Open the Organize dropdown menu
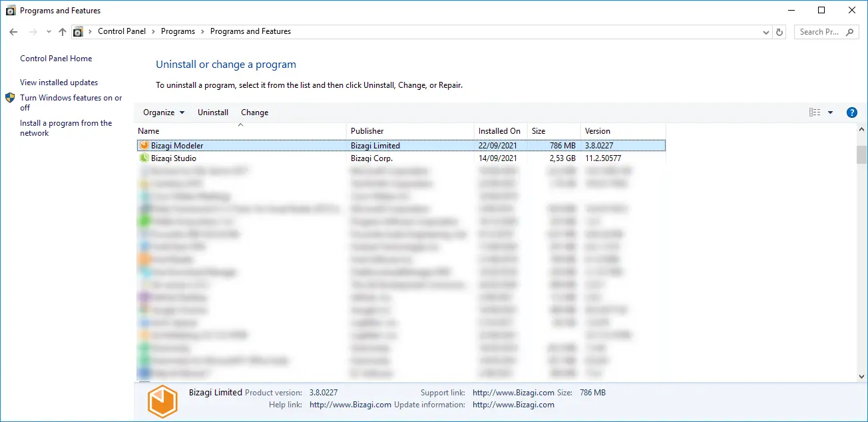Viewport: 868px width, 422px height. [164, 112]
